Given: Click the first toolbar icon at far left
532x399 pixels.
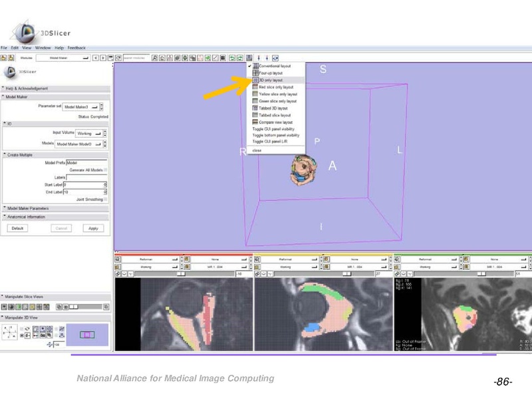Looking at the screenshot, I should (4, 58).
